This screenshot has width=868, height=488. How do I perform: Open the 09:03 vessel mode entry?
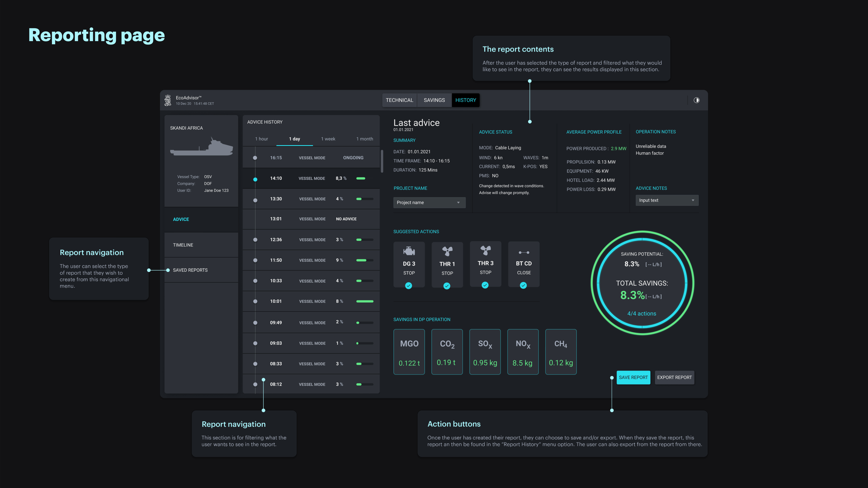(x=311, y=343)
